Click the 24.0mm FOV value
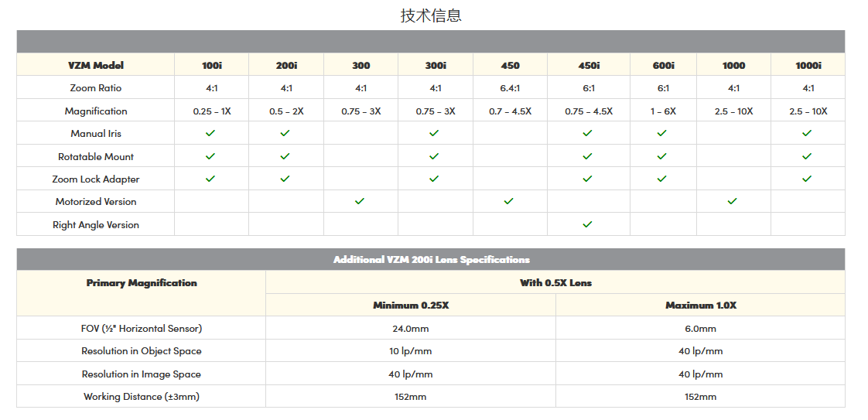 [x=411, y=329]
